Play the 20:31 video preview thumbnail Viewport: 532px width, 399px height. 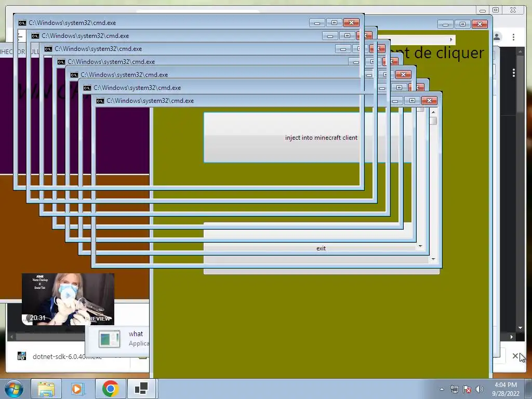(x=68, y=299)
